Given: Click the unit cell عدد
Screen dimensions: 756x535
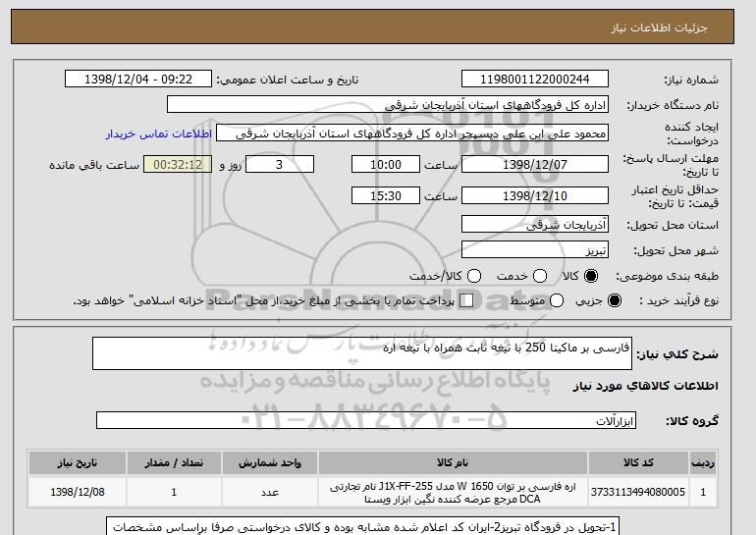Looking at the screenshot, I should (x=270, y=492).
